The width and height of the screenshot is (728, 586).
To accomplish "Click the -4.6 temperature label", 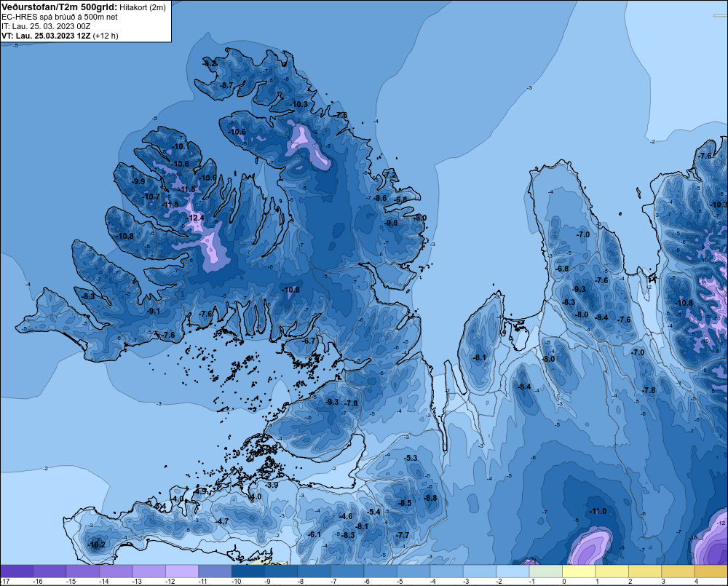I will (346, 516).
